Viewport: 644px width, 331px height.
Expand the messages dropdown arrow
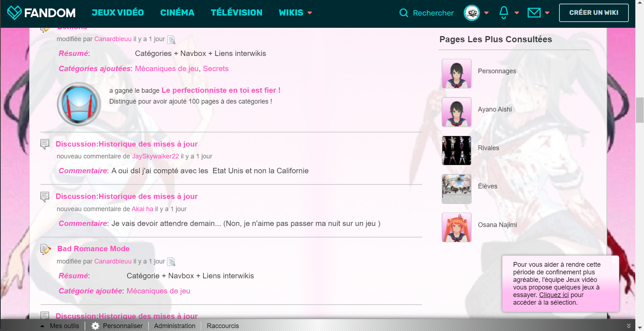pyautogui.click(x=547, y=13)
